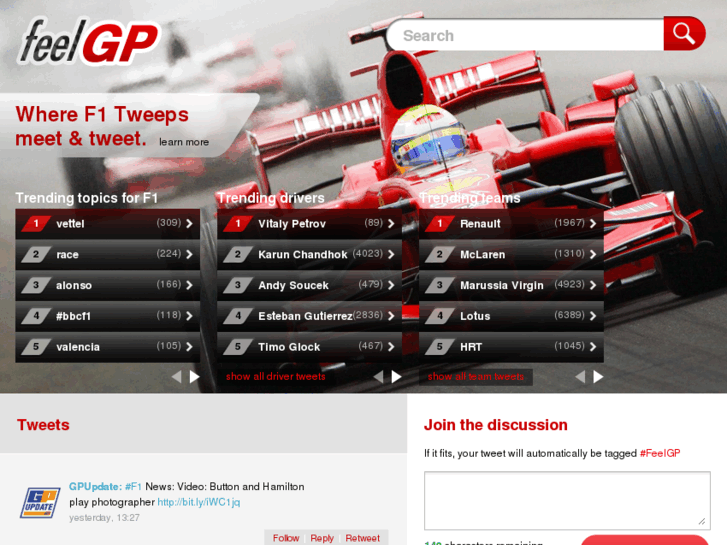The height and width of the screenshot is (545, 727).
Task: Open the chevron next to Esteban Gutierrez
Action: click(x=391, y=316)
